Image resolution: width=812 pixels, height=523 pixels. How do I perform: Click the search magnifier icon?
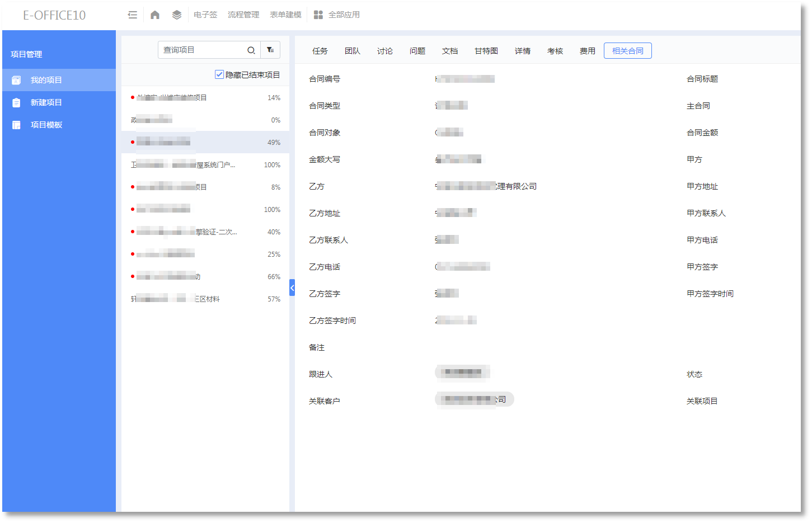(251, 50)
